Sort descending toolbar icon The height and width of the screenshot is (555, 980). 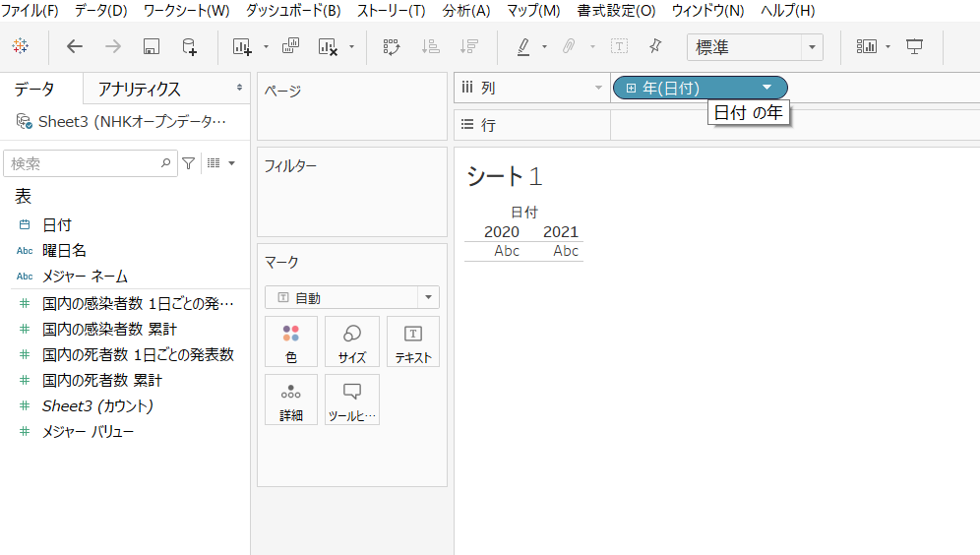(x=468, y=46)
